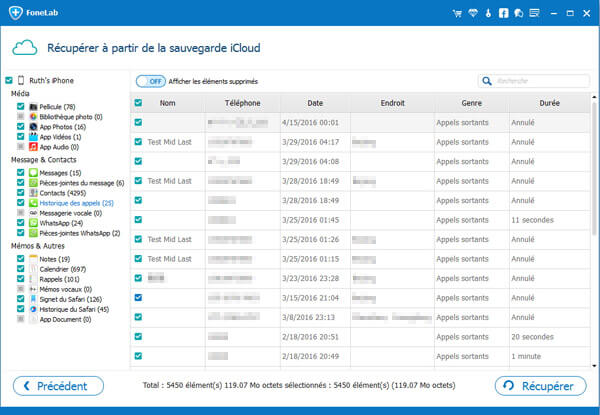The image size is (600, 415).
Task: Sort by the Téléphone column header
Action: pos(243,103)
